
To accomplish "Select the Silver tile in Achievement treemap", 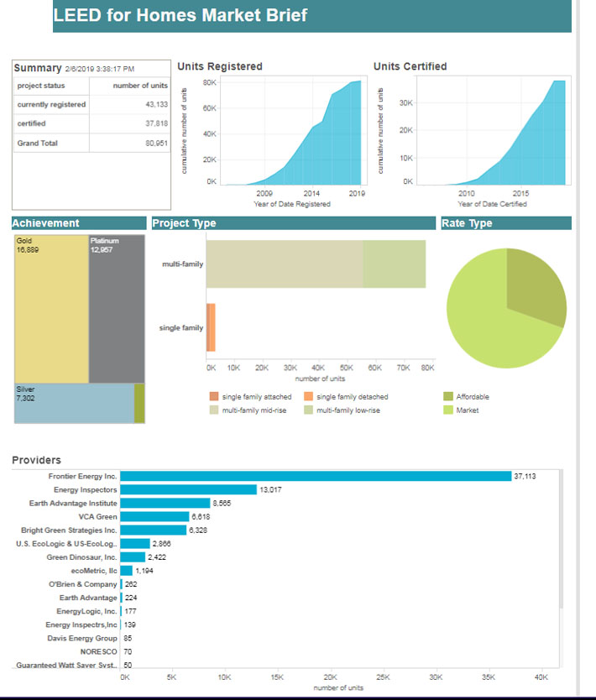I will click(x=74, y=403).
